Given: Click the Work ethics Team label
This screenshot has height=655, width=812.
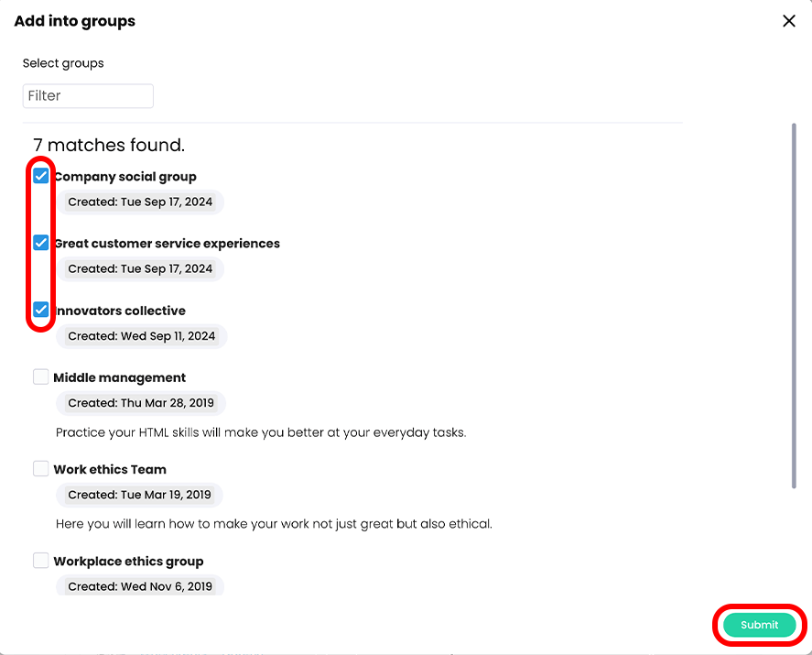Looking at the screenshot, I should 110,468.
